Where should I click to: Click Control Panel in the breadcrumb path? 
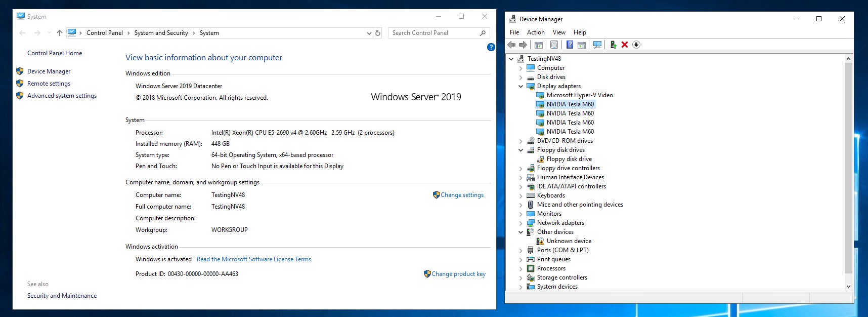click(x=105, y=33)
